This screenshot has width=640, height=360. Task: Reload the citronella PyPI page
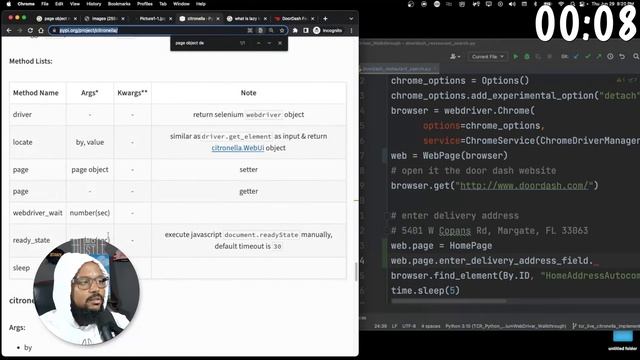(x=30, y=30)
